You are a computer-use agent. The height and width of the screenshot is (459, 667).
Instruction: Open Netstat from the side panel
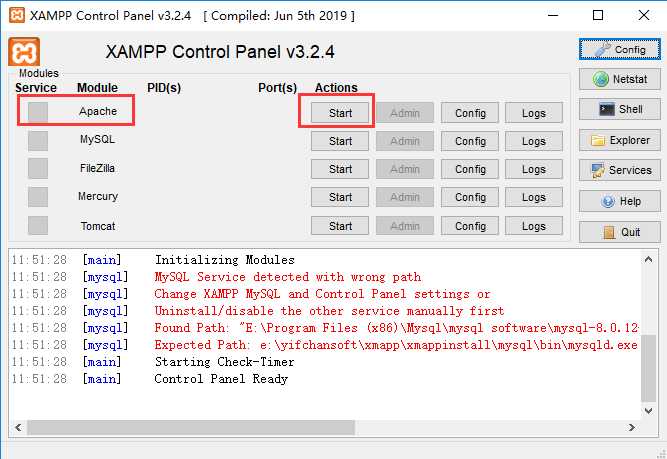(620, 79)
